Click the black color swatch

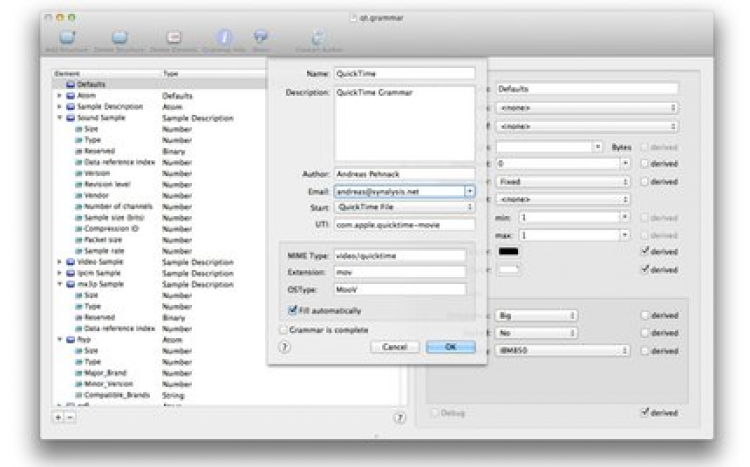pyautogui.click(x=508, y=251)
